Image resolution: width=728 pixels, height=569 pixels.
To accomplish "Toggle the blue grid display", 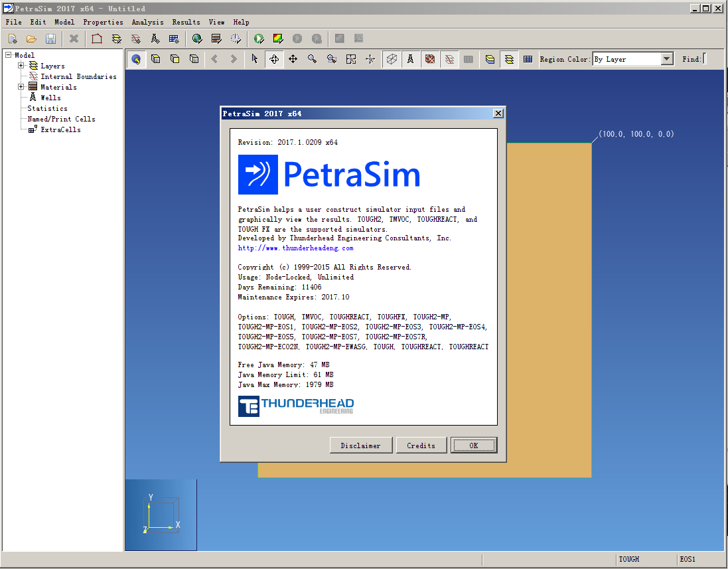I will [x=528, y=59].
